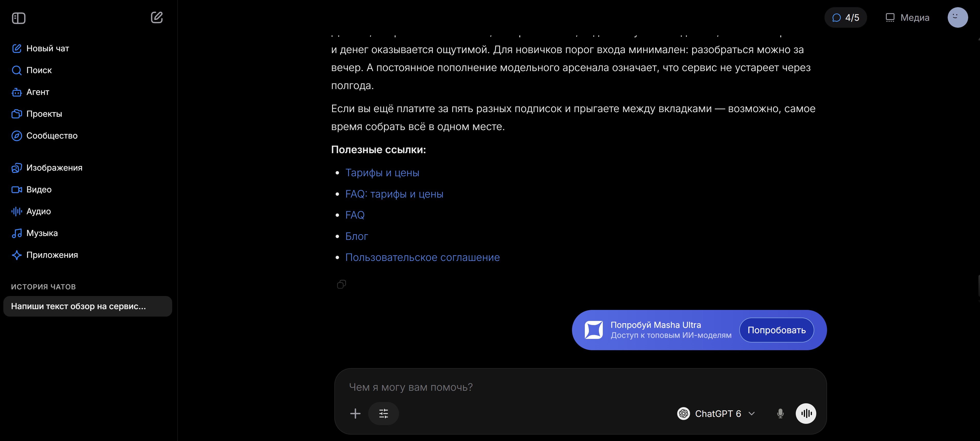Click the Видео camera icon
The image size is (980, 441).
[17, 190]
